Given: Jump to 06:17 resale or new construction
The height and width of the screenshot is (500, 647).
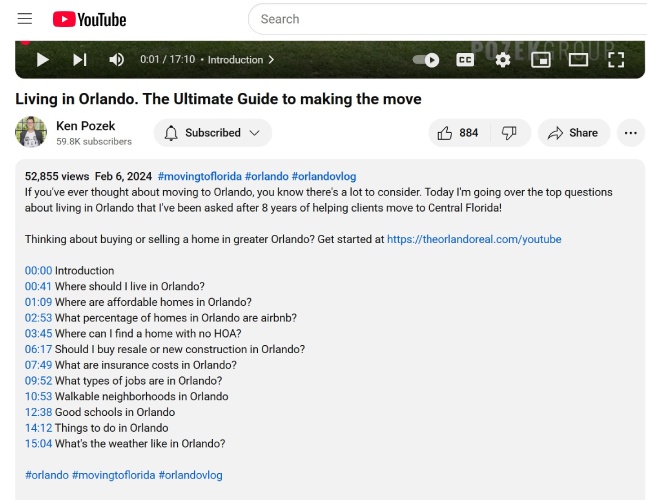Looking at the screenshot, I should (x=38, y=349).
